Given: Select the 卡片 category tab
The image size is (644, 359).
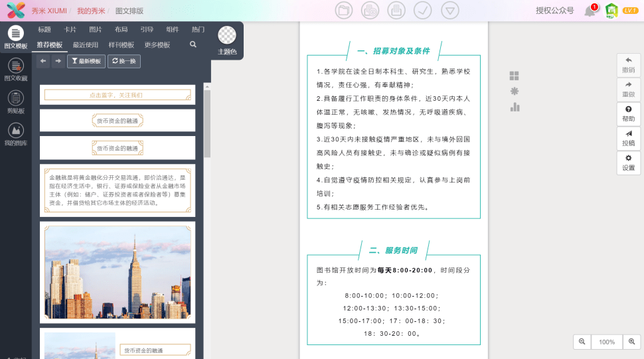Looking at the screenshot, I should pos(70,30).
